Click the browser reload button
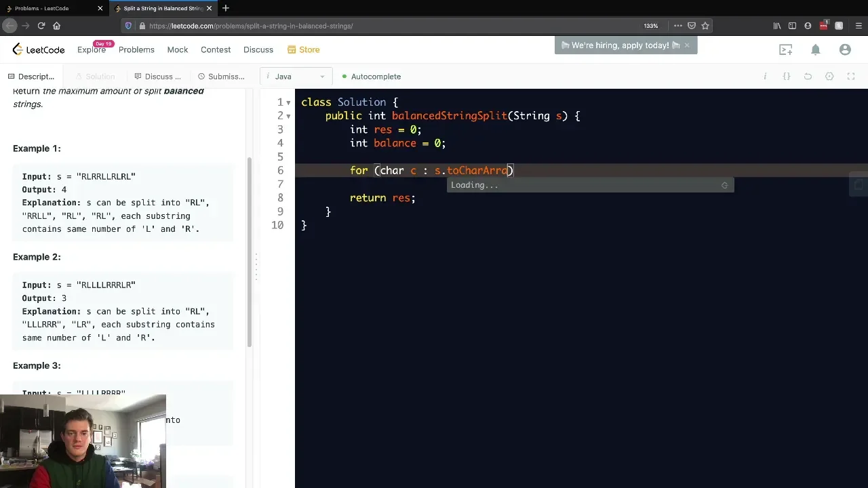Viewport: 868px width, 488px height. pos(41,26)
